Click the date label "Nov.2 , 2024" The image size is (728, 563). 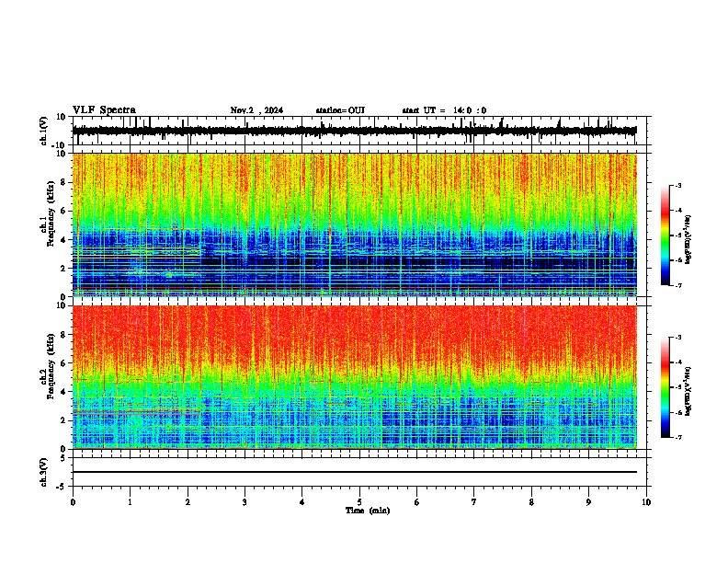coord(256,110)
